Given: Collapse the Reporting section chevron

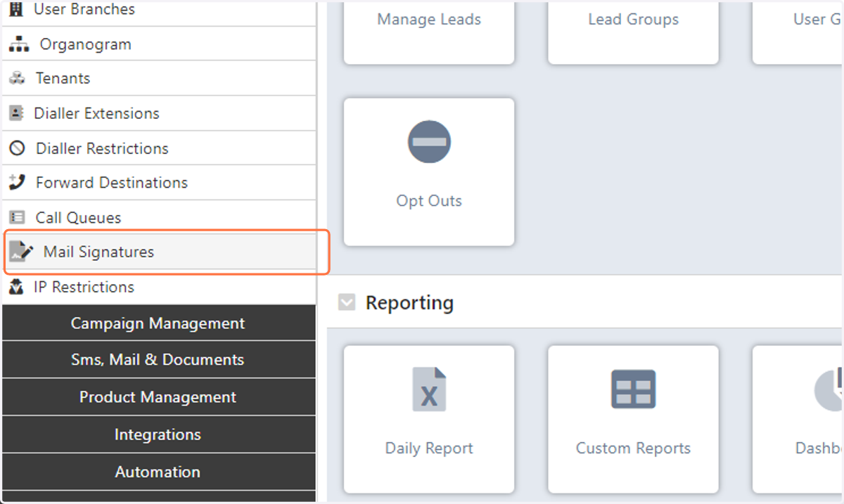Looking at the screenshot, I should click(x=347, y=303).
